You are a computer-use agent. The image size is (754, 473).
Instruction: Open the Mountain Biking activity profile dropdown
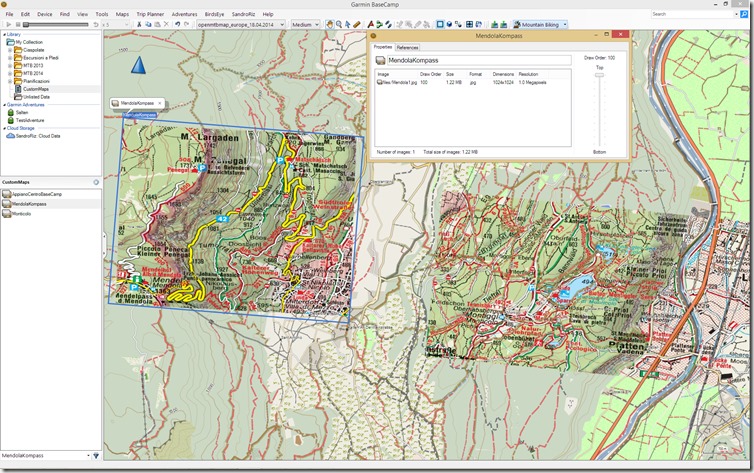coord(540,25)
